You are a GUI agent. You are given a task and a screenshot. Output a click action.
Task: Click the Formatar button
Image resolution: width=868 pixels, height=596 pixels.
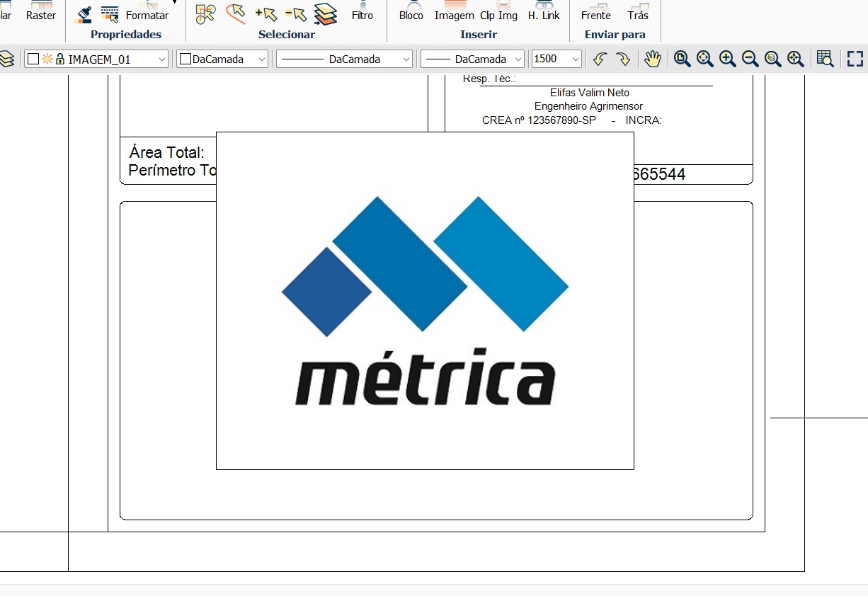coord(147,14)
